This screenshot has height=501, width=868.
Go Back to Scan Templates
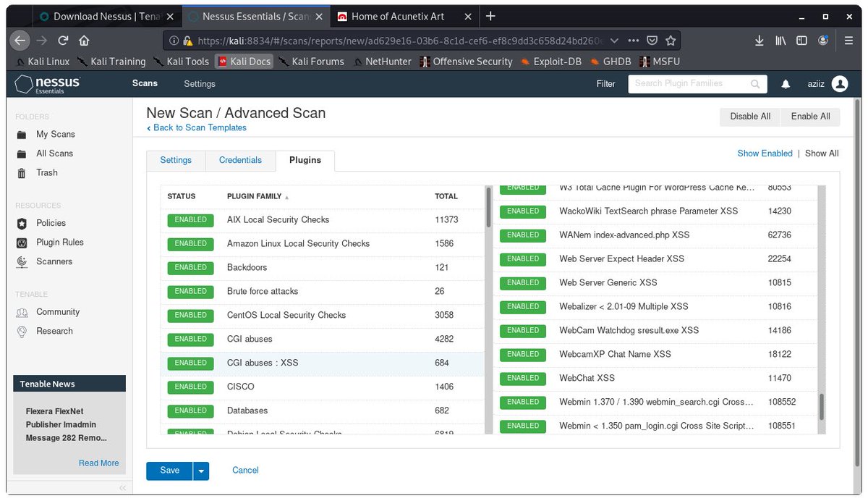pyautogui.click(x=197, y=127)
